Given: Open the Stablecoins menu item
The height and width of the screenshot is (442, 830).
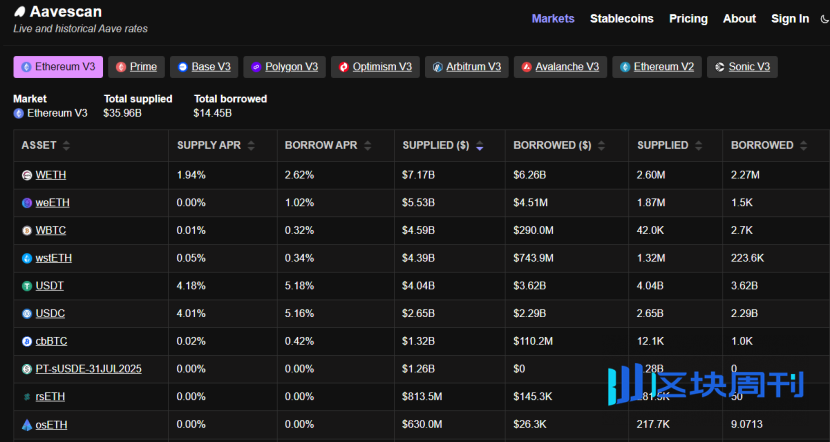Looking at the screenshot, I should point(621,19).
